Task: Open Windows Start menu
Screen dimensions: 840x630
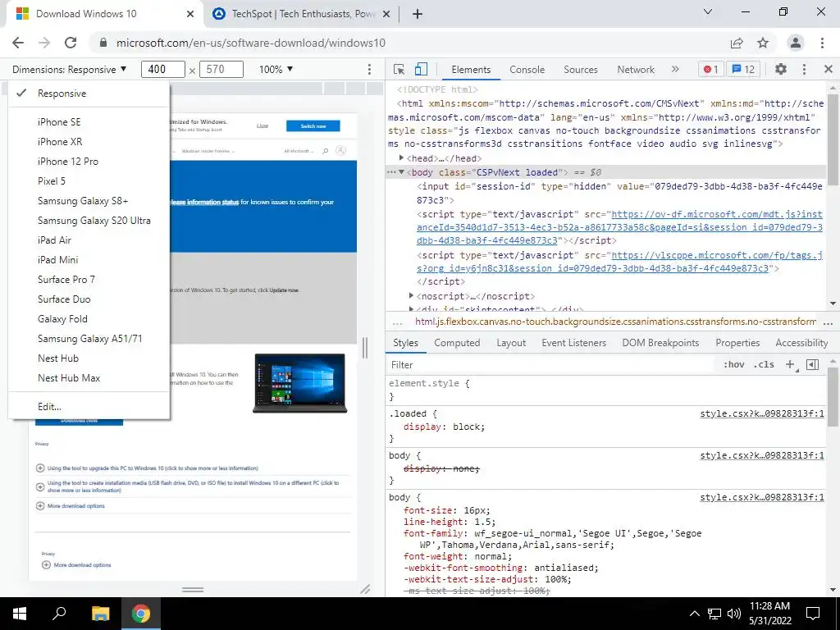Action: 20,614
